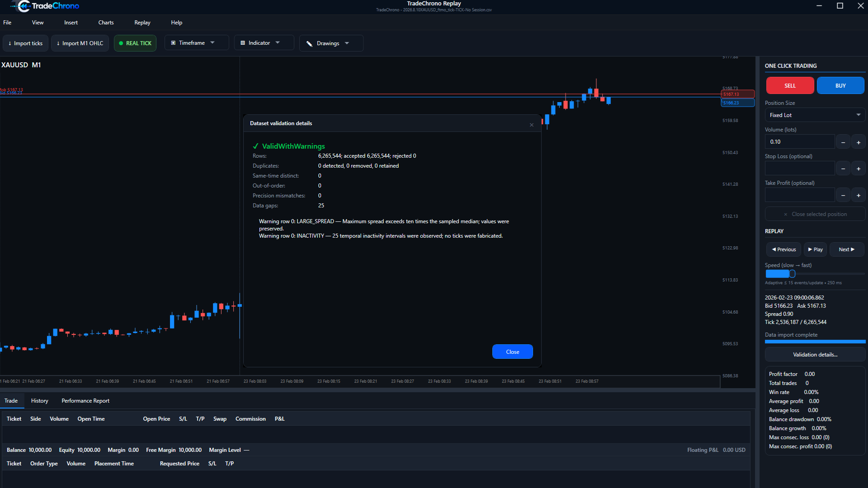Click the Drawings pencil icon

point(309,44)
